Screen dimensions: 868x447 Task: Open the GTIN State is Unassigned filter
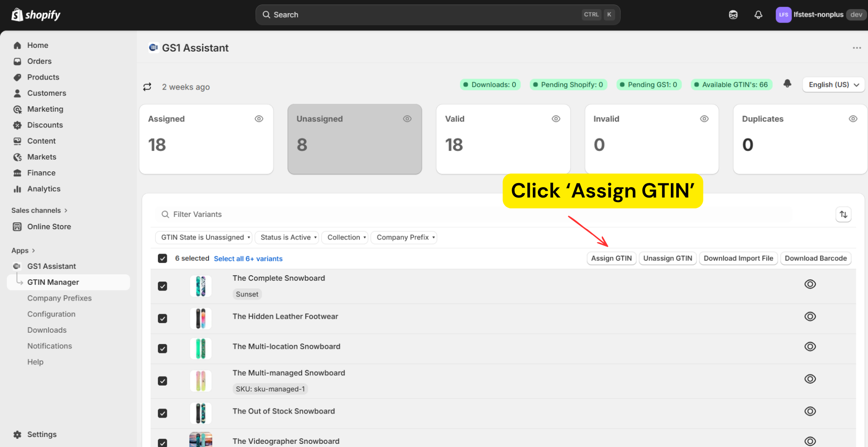(x=204, y=237)
